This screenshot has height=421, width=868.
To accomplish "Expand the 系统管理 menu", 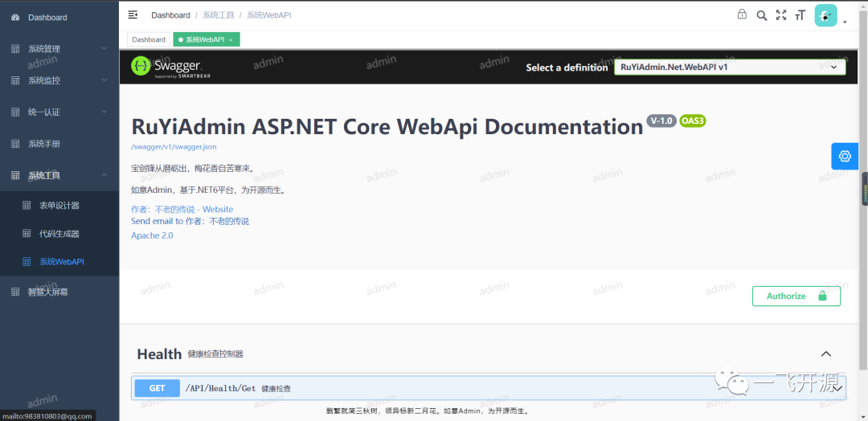I will (104, 49).
